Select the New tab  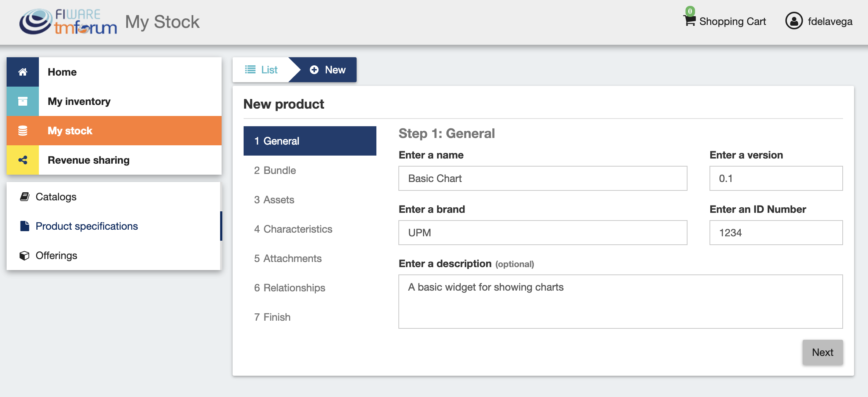point(328,70)
